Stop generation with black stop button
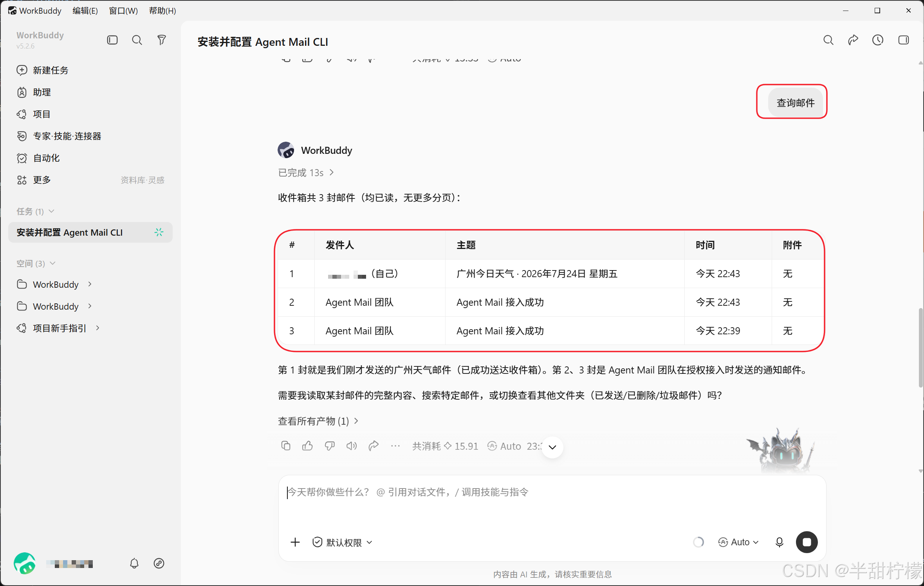 point(807,542)
